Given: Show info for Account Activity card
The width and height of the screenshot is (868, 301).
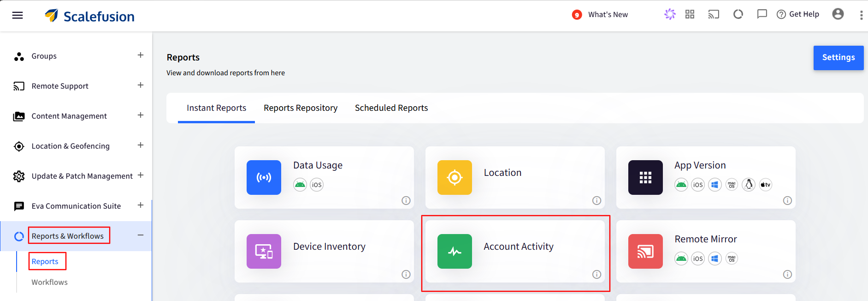Looking at the screenshot, I should pyautogui.click(x=597, y=274).
